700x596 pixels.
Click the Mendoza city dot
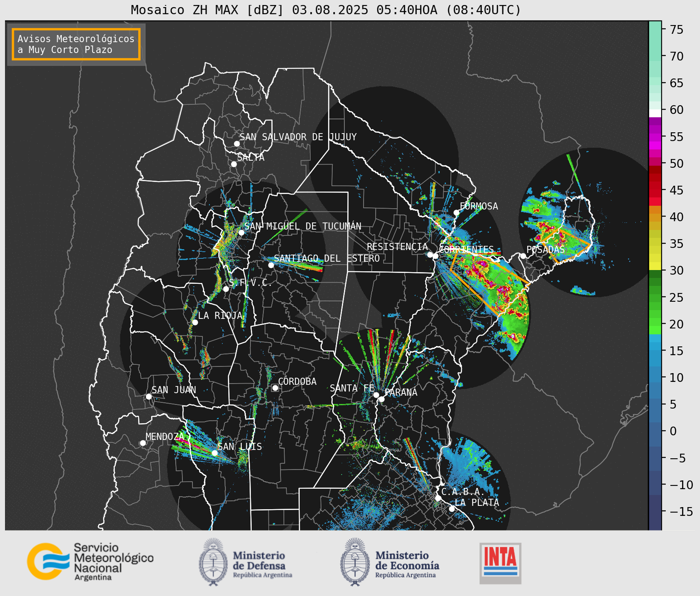pyautogui.click(x=143, y=443)
